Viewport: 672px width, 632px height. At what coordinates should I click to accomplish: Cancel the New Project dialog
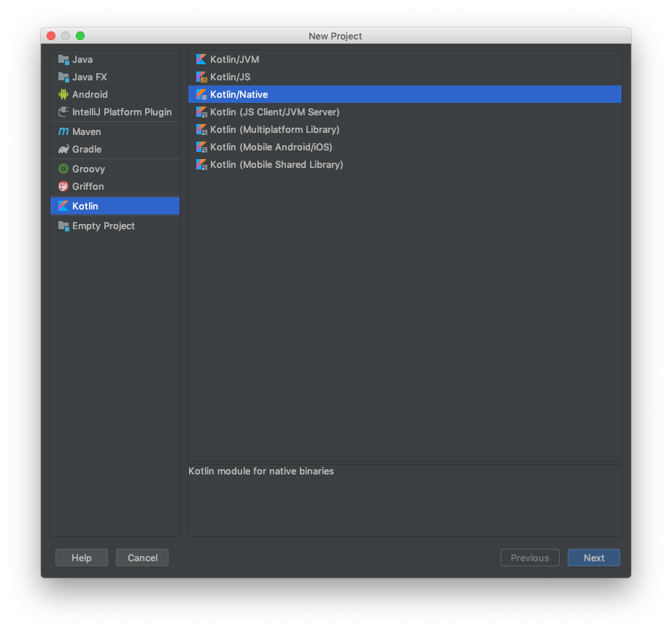[142, 558]
